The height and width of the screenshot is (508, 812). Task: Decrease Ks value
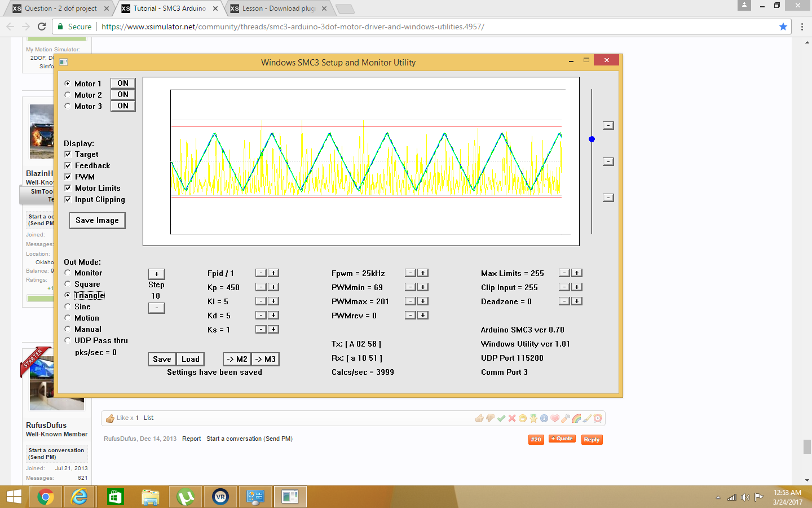click(x=261, y=330)
